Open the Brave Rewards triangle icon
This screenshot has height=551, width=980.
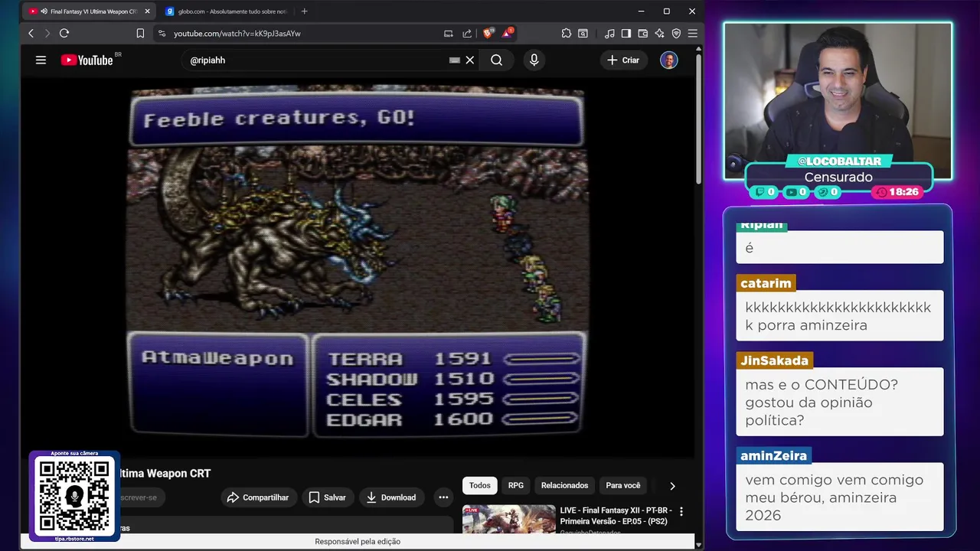point(508,33)
